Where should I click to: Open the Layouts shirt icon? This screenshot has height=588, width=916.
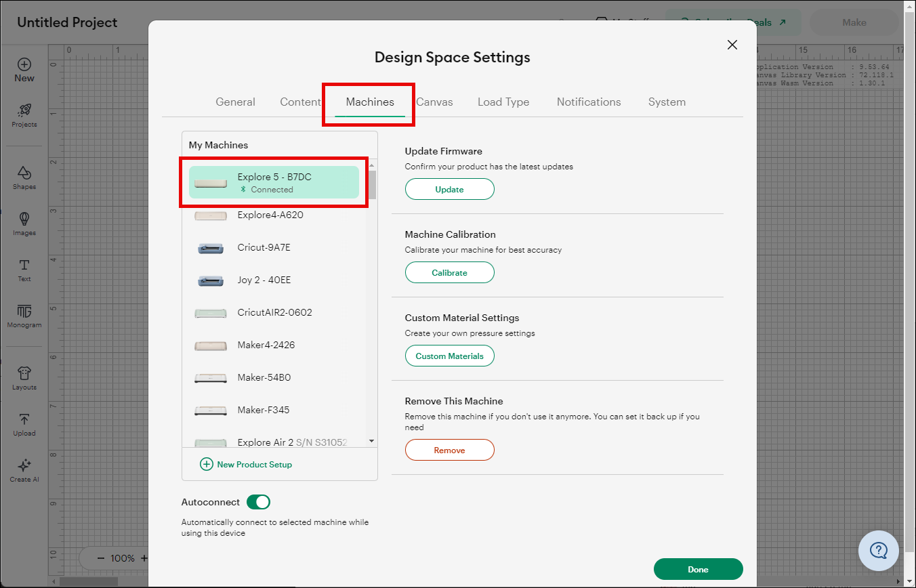pos(24,373)
